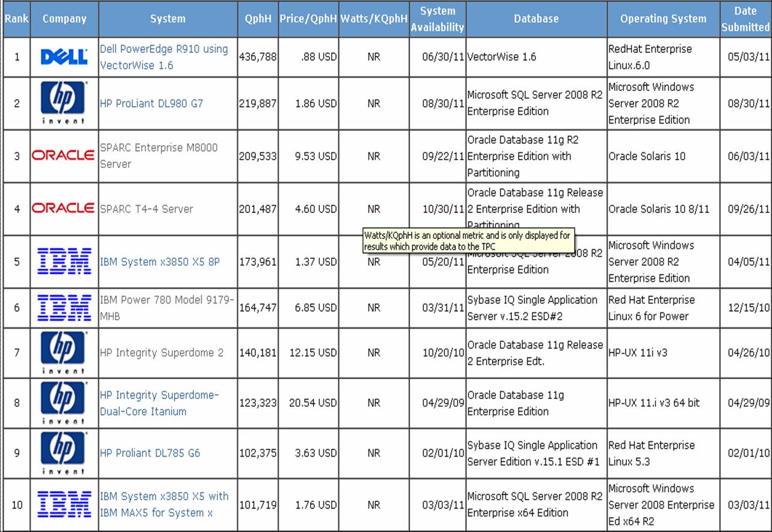This screenshot has width=772, height=532.
Task: Click the Oracle logo beside SPARC Enterprise M8000
Action: [63, 156]
